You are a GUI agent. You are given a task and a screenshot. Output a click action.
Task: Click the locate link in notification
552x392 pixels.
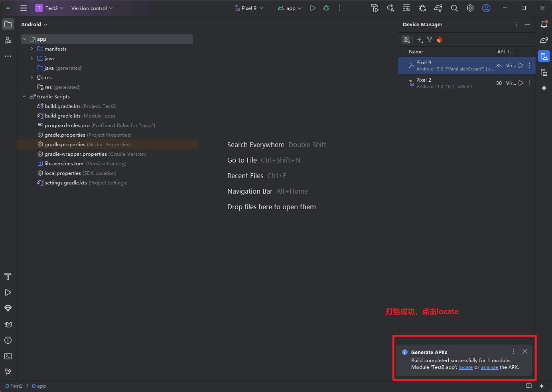465,367
